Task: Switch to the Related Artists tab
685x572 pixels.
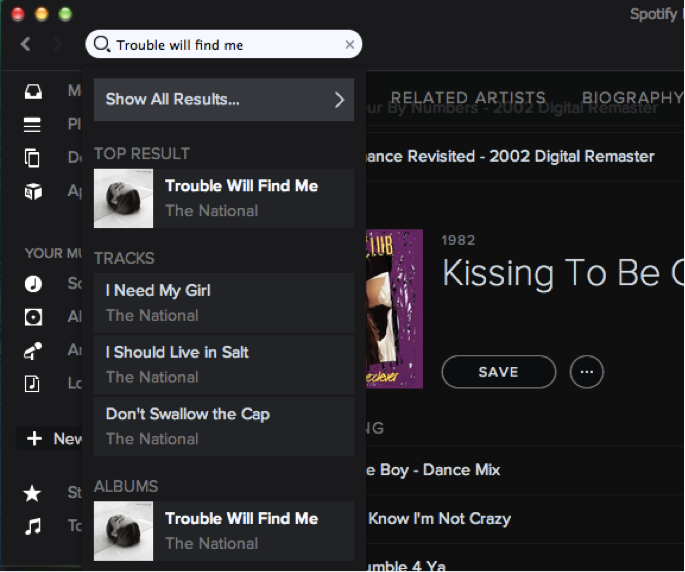Action: pos(468,98)
